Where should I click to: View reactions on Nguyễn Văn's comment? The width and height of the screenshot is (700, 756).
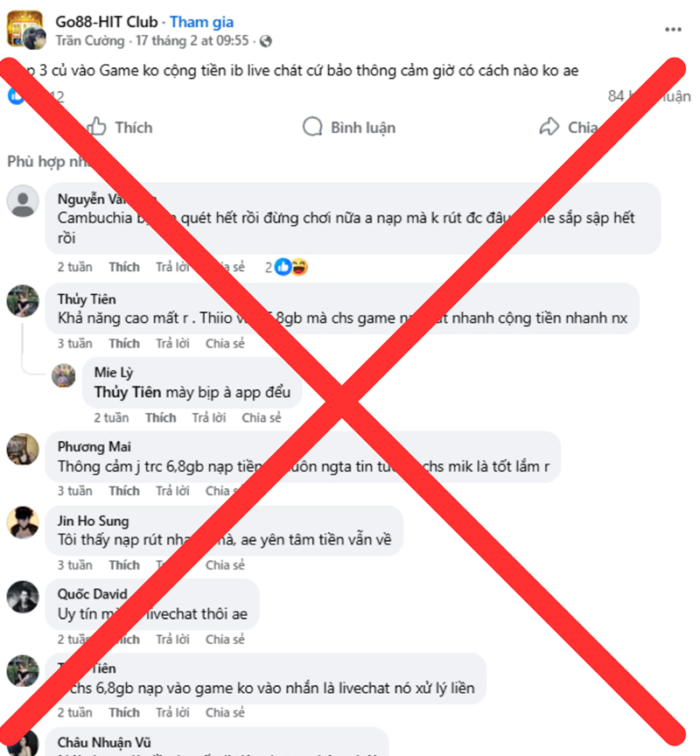[x=286, y=267]
